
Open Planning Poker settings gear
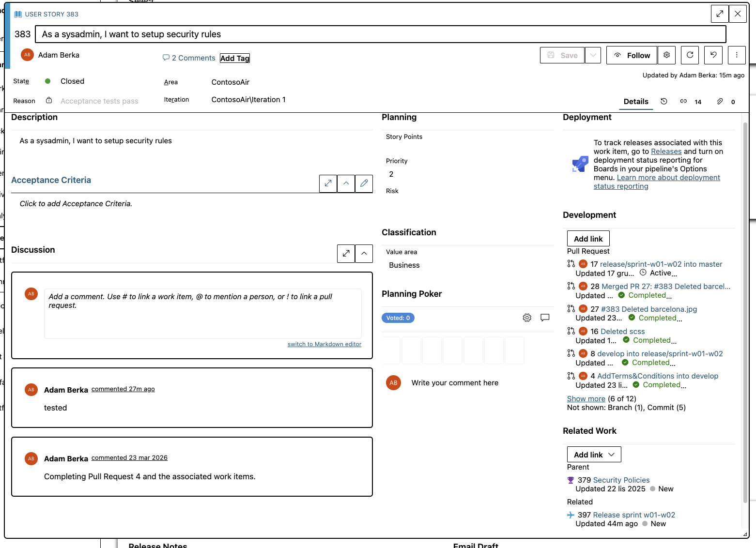(x=527, y=318)
